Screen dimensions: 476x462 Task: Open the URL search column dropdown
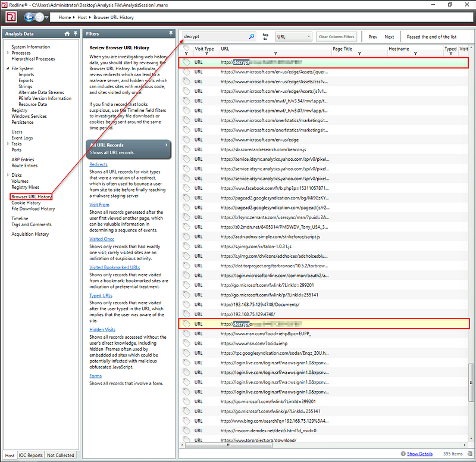point(293,36)
